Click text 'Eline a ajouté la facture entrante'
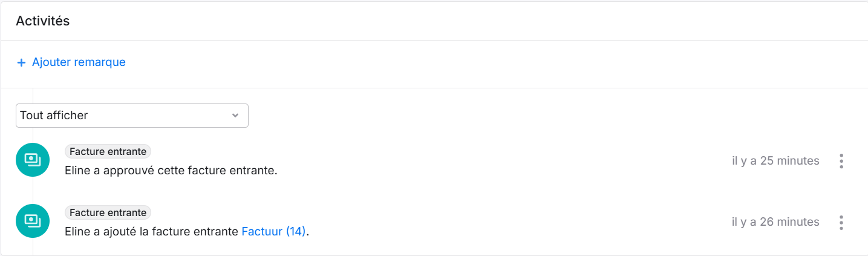 pos(151,231)
